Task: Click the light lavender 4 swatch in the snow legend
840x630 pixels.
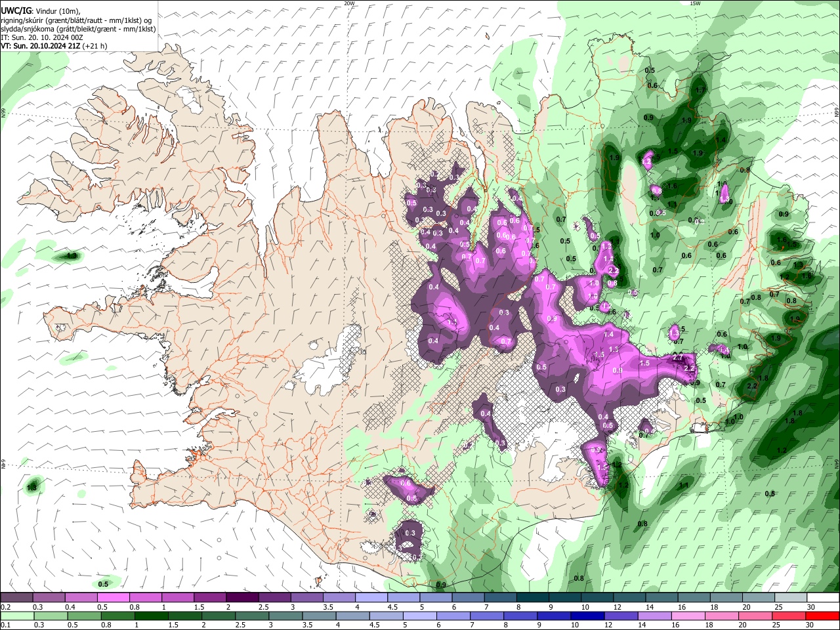Action: 371,598
